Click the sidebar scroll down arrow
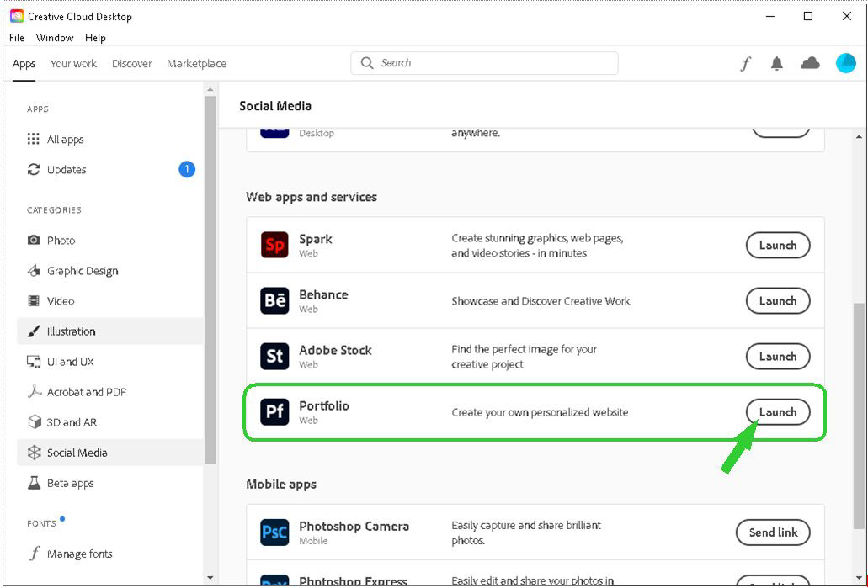 coord(210,578)
